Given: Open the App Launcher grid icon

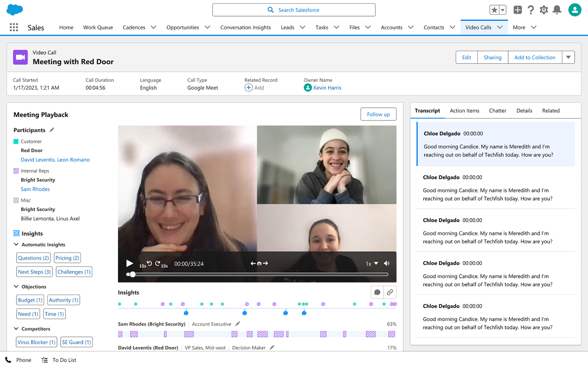Looking at the screenshot, I should click(x=14, y=28).
